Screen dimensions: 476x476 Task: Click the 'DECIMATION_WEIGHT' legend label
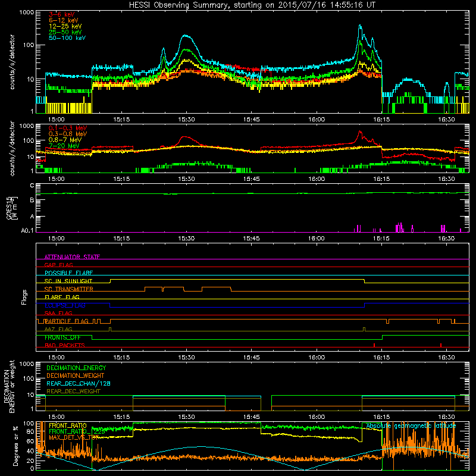pos(76,375)
